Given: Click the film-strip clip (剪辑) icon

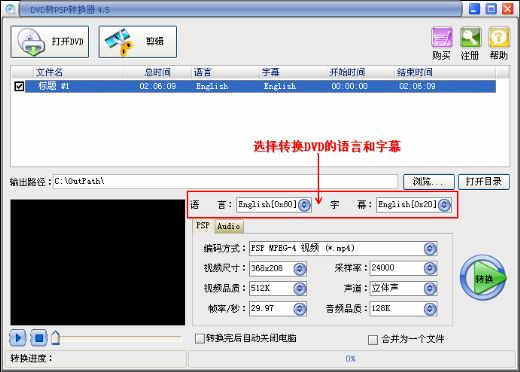Looking at the screenshot, I should point(119,42).
